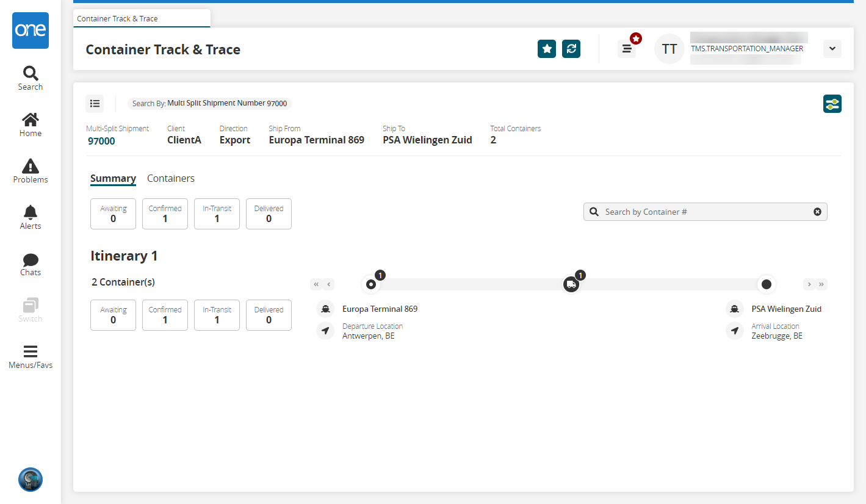Filter summary by In-Transit status box
The height and width of the screenshot is (504, 866).
pyautogui.click(x=217, y=214)
